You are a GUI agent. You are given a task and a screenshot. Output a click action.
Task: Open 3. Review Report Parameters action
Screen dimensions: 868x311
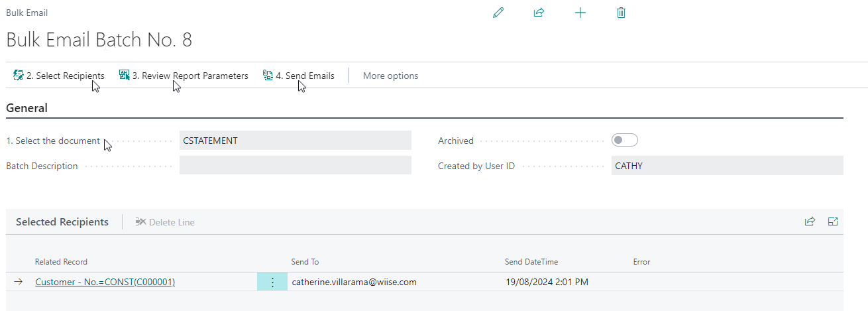(x=184, y=76)
